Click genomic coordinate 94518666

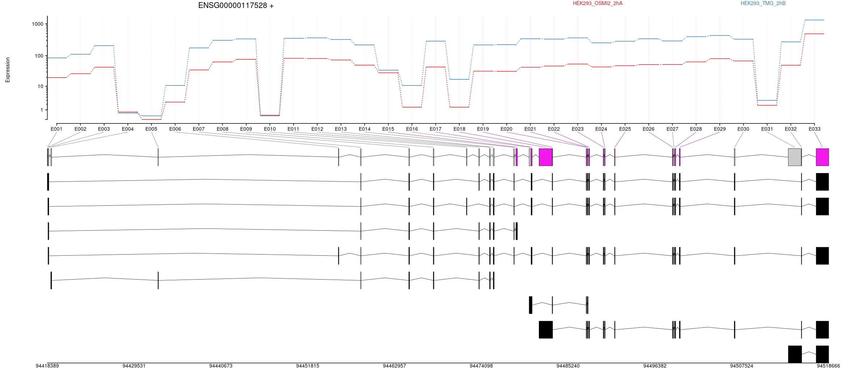[x=829, y=366]
